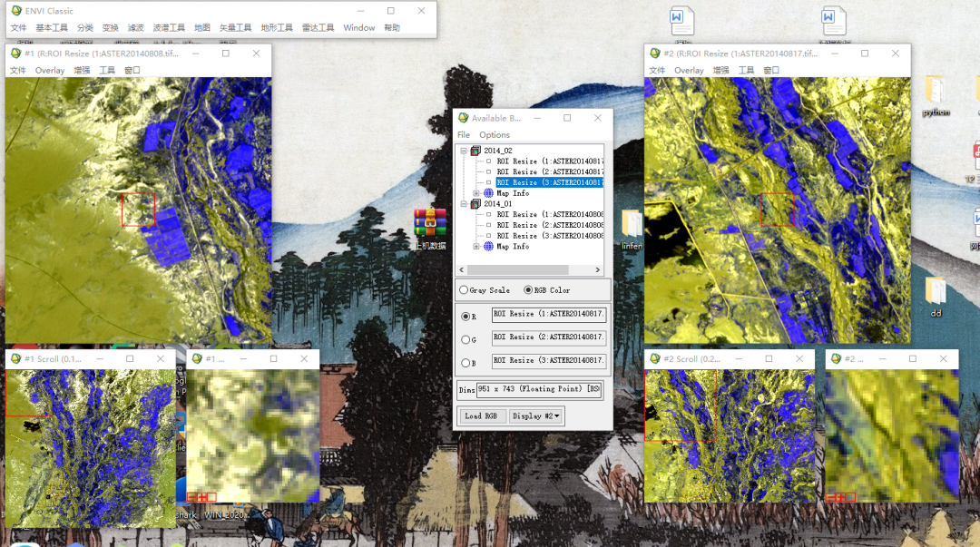Select ROI Resize (1:ASTER20140817 band row
Image resolution: width=980 pixels, height=547 pixels.
pos(550,161)
